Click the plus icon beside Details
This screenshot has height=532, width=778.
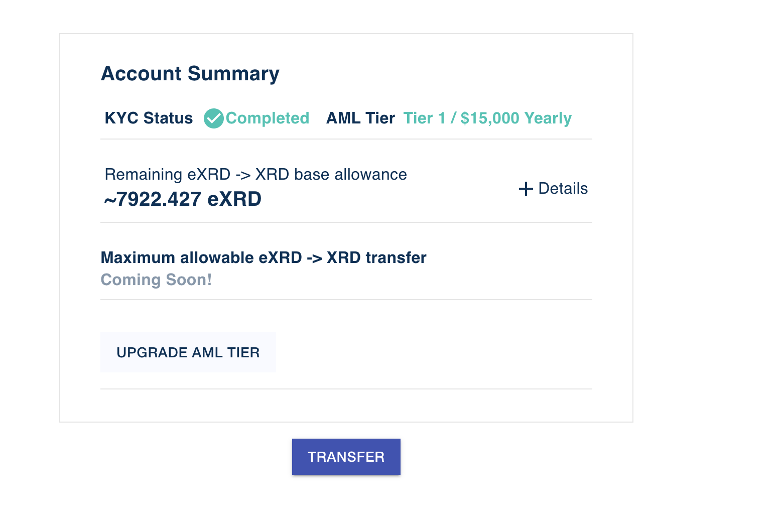pyautogui.click(x=526, y=189)
